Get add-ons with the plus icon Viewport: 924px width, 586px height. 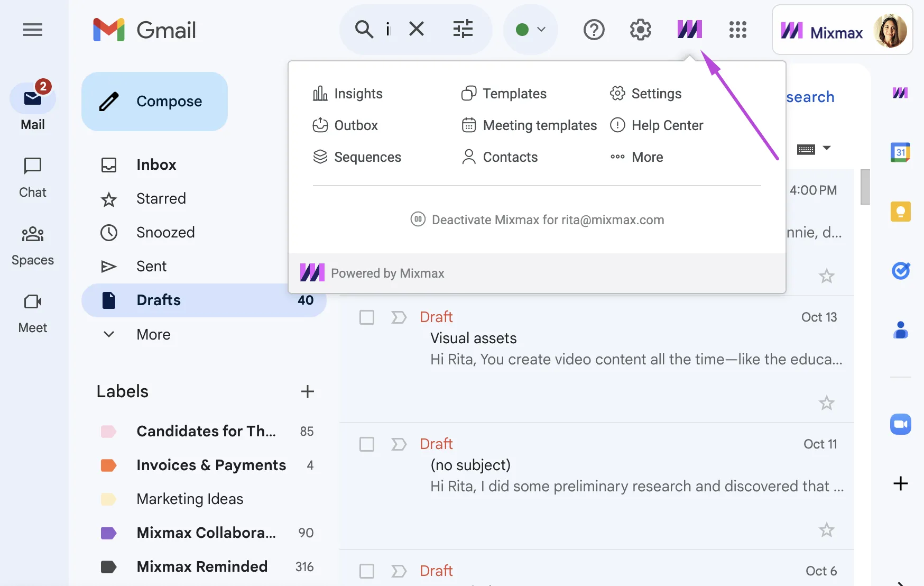coord(900,483)
